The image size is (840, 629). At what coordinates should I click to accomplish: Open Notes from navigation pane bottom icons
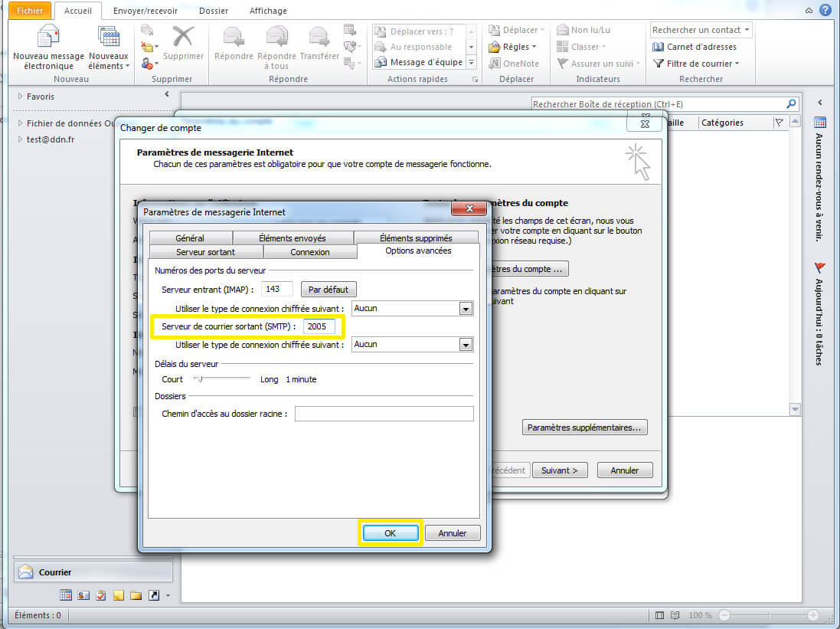pos(119,595)
